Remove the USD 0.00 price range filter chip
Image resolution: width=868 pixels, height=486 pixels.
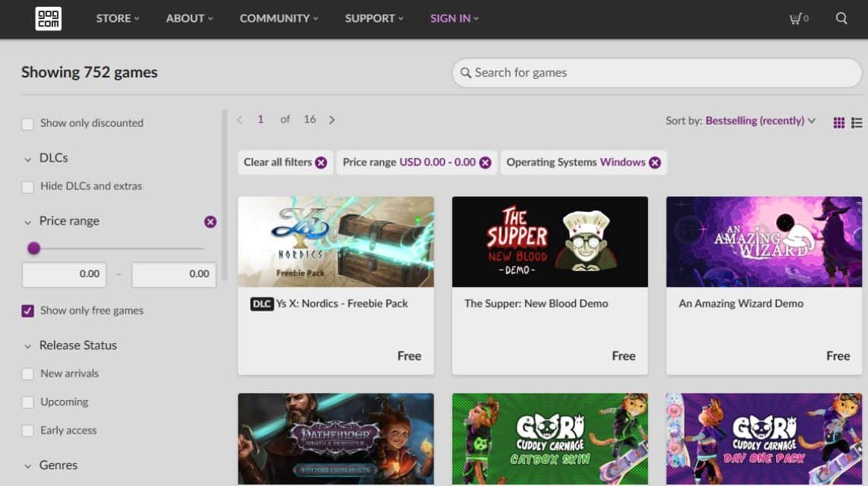click(x=485, y=162)
